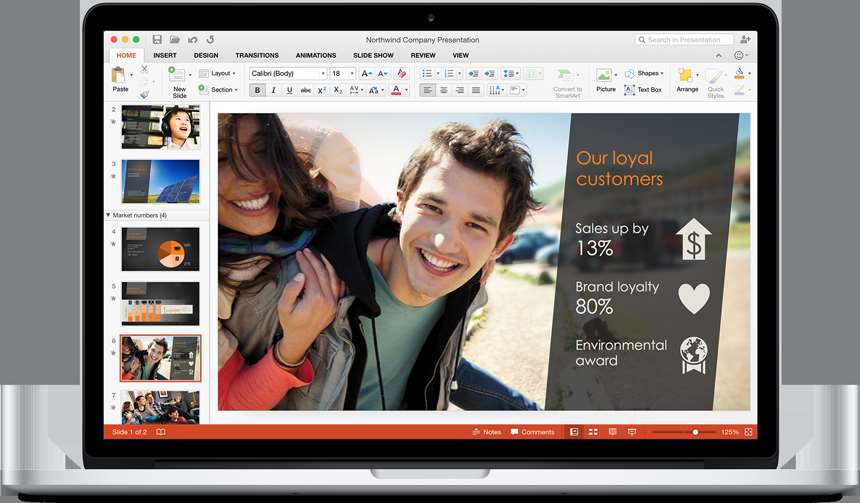Open the VIEW tab
This screenshot has height=503, width=860.
(460, 55)
